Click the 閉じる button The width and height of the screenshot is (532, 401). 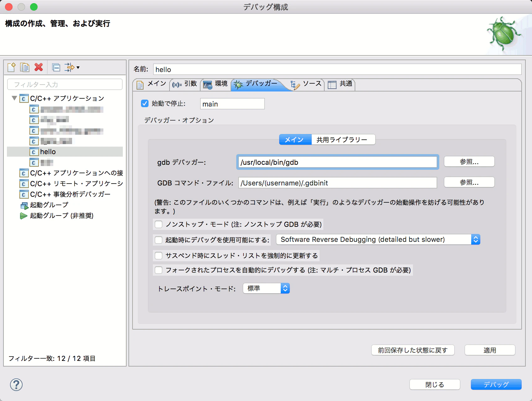point(435,385)
